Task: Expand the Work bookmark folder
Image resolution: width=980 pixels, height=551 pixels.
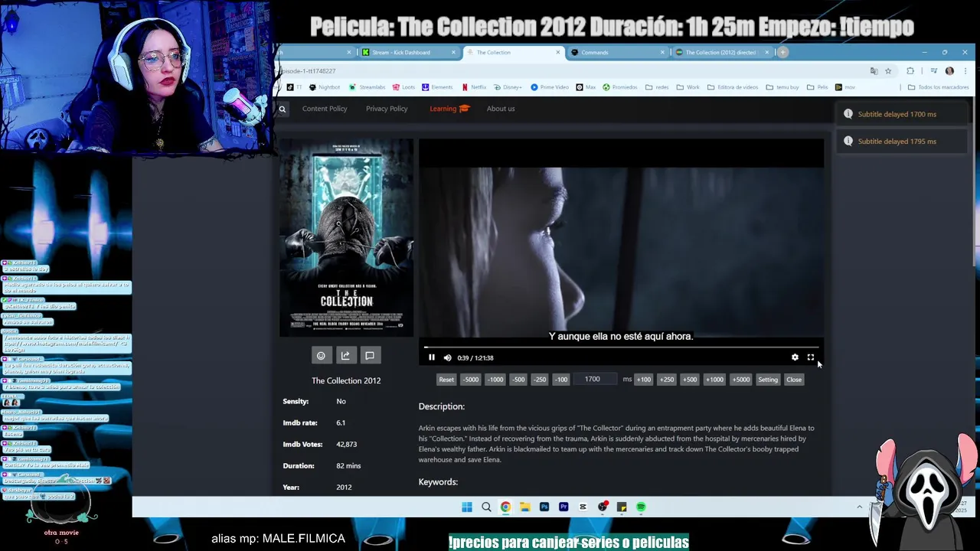Action: [688, 87]
